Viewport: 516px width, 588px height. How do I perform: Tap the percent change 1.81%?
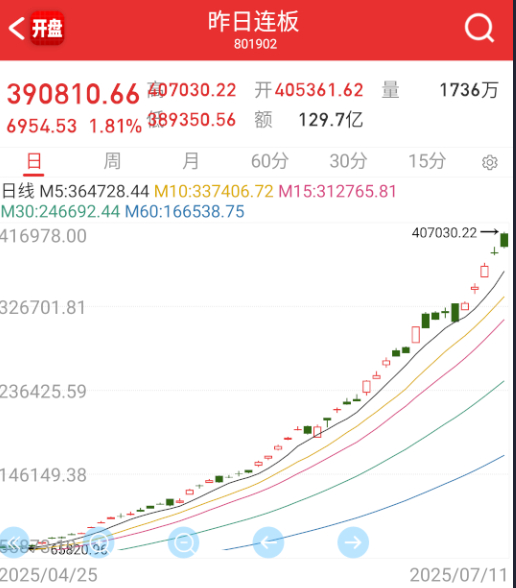[x=116, y=126]
